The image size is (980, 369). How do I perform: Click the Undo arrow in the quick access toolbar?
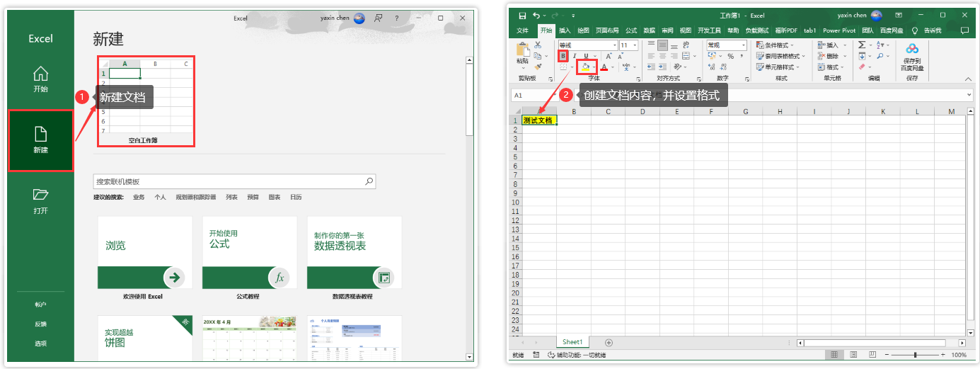(x=536, y=15)
